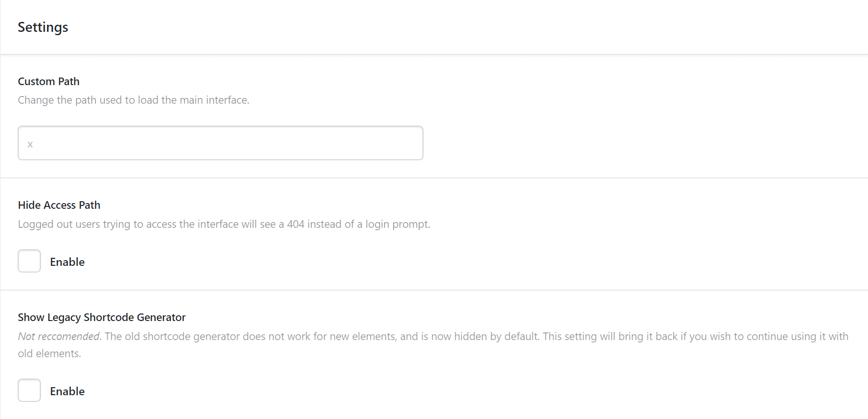Click the words 'hidden by default' in the description
Viewport: 868px width, 419px height.
(x=497, y=337)
